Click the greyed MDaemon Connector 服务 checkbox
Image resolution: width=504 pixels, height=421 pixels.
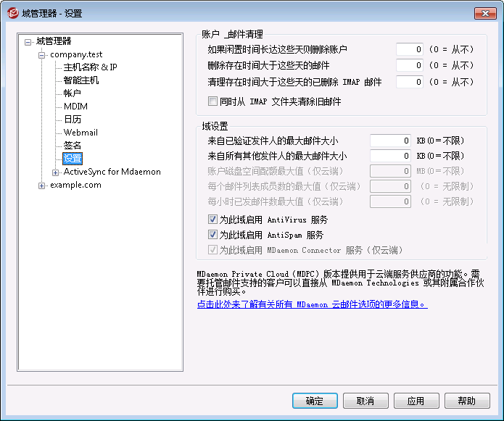[212, 250]
